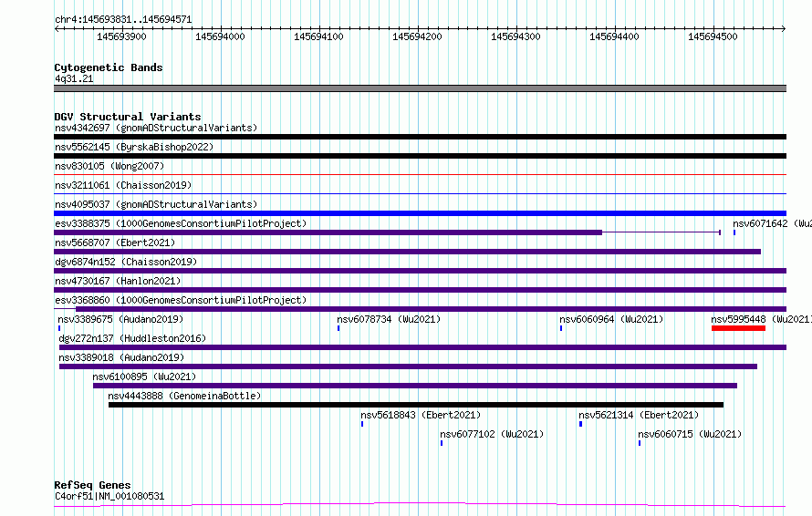Viewport: 812px width, 516px height.
Task: Select the dgv272n137 Huddleston2016 label
Action: click(132, 338)
